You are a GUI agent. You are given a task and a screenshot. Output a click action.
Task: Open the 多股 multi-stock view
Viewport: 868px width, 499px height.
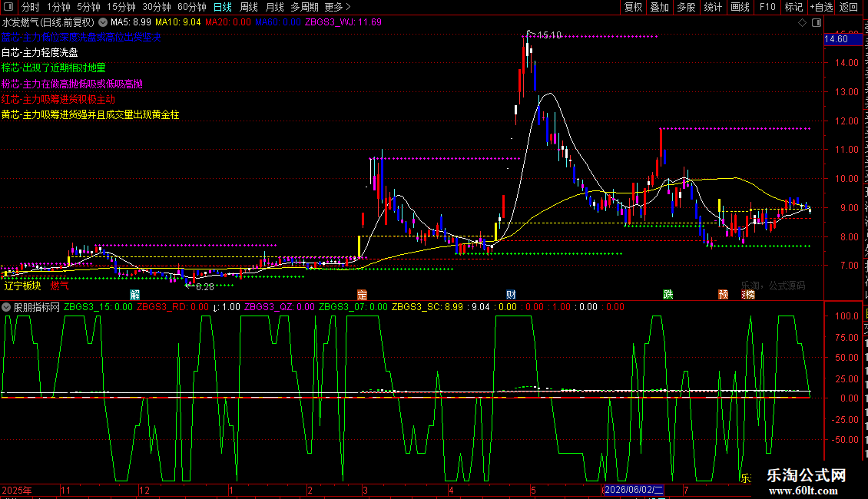point(686,7)
